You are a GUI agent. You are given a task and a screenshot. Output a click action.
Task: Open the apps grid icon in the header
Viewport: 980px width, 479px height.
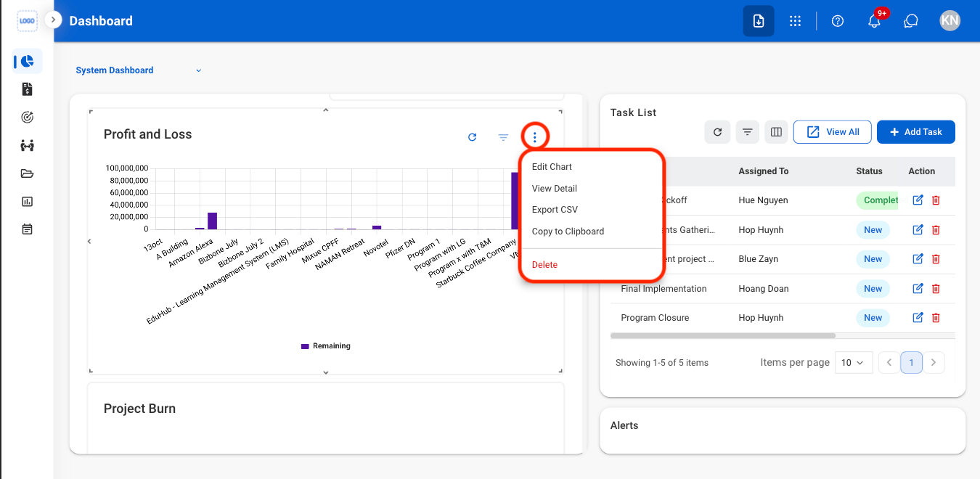795,21
